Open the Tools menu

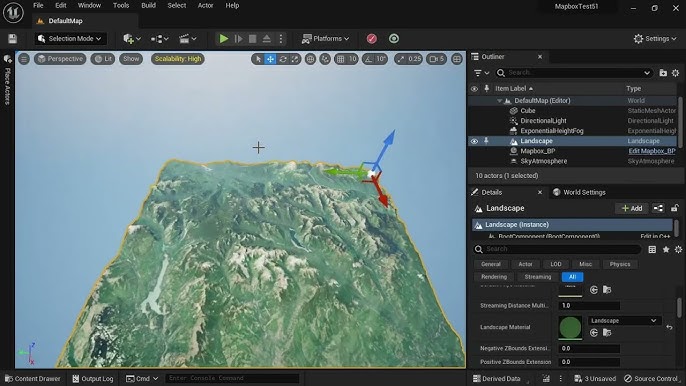(121, 5)
